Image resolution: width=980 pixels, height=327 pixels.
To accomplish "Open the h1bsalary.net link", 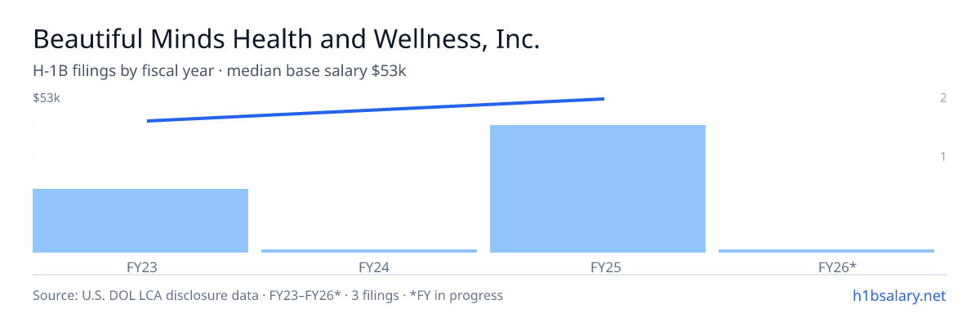I will [x=899, y=295].
